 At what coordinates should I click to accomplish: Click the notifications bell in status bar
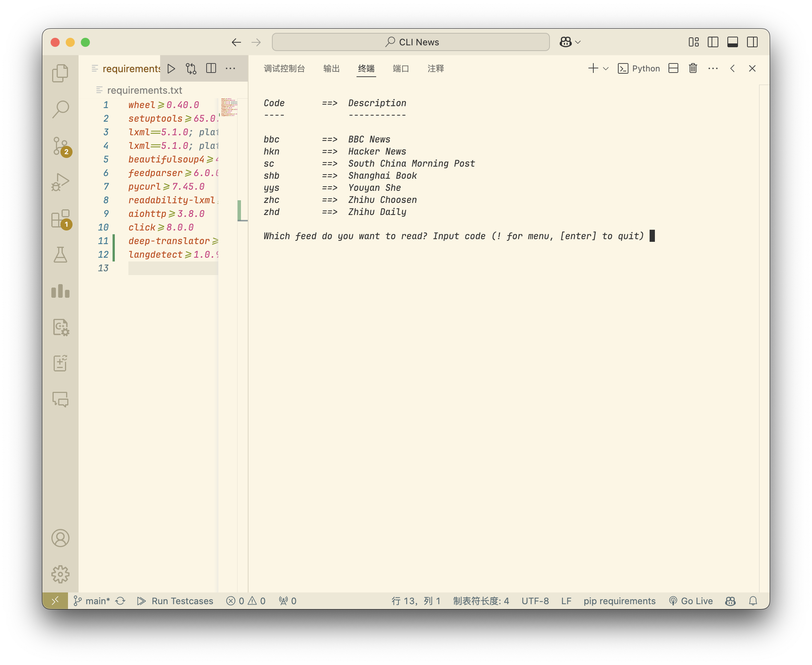(x=753, y=601)
